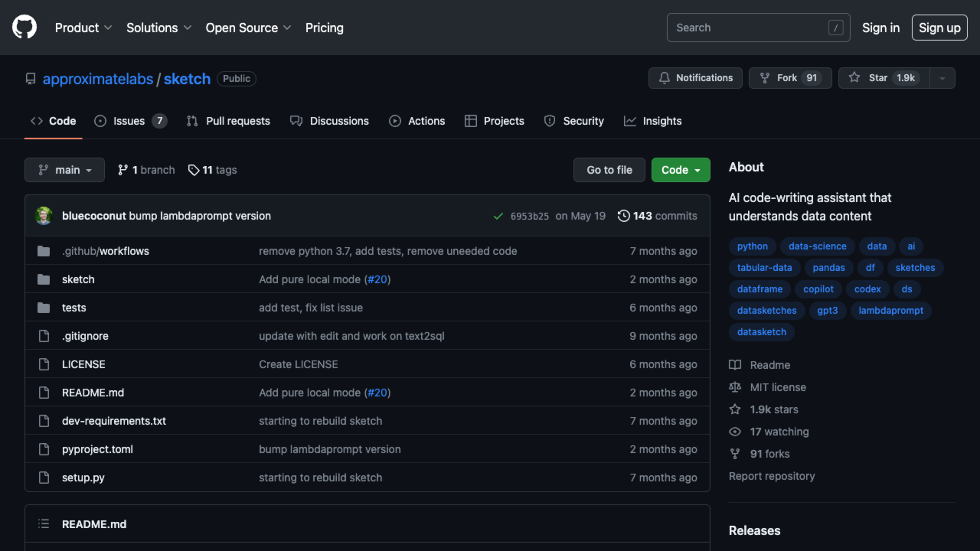Click the bluecoconut avatar thumbnail
Viewport: 980px width, 551px height.
click(x=43, y=216)
